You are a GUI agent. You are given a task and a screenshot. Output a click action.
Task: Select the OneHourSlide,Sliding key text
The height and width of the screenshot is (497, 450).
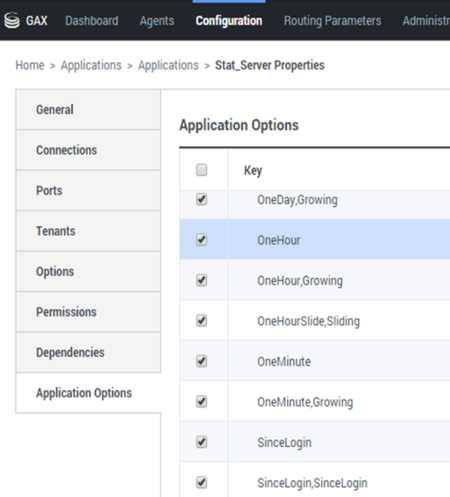308,321
